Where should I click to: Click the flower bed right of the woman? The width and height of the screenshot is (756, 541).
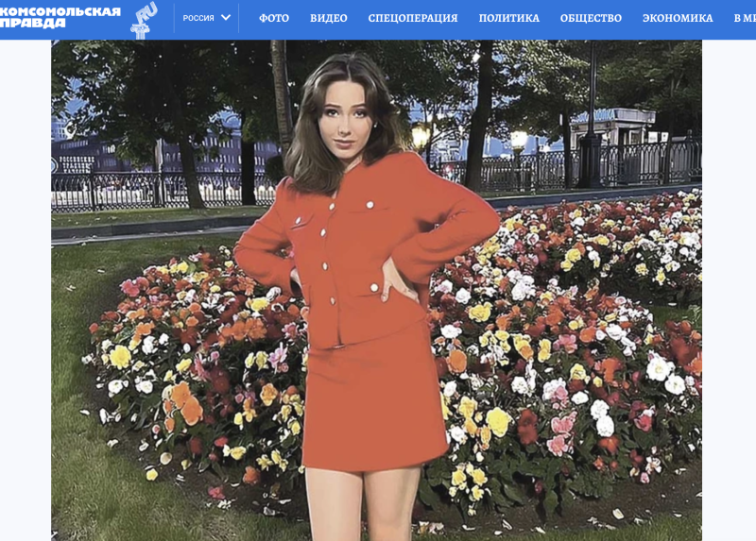(x=567, y=359)
